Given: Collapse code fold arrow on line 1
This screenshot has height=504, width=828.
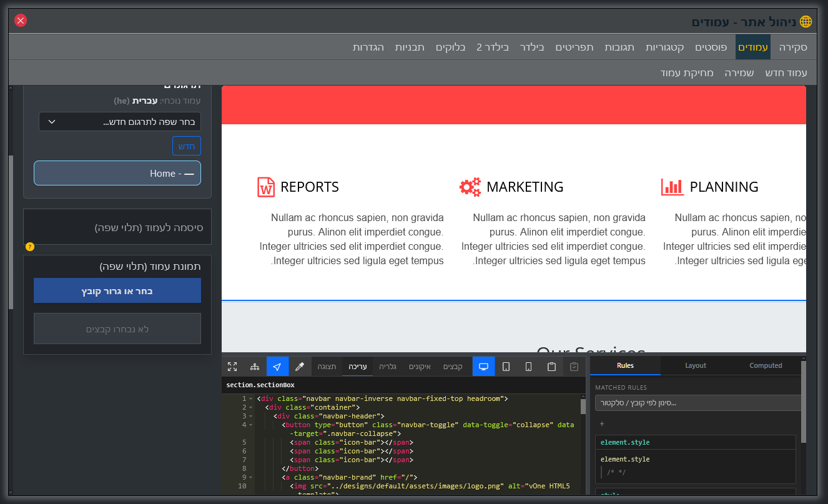Looking at the screenshot, I should [250, 398].
